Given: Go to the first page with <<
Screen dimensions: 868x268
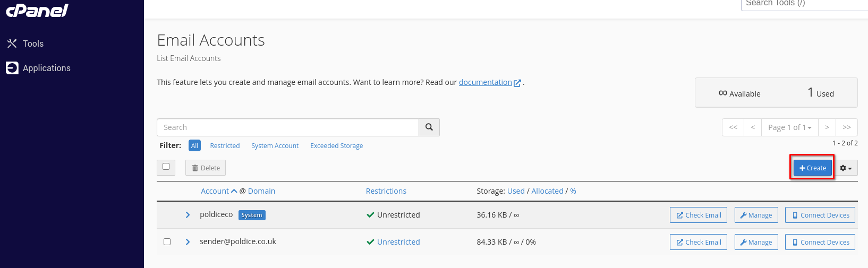Looking at the screenshot, I should 733,127.
